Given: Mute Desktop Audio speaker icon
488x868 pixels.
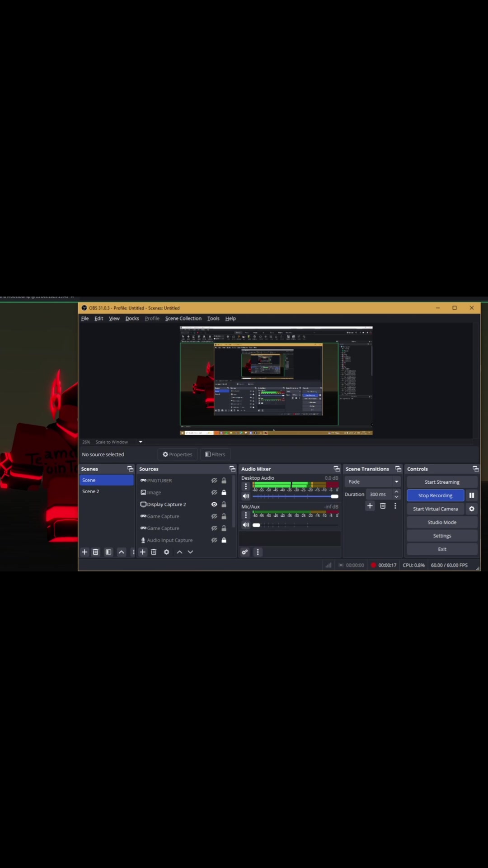Looking at the screenshot, I should (x=246, y=496).
